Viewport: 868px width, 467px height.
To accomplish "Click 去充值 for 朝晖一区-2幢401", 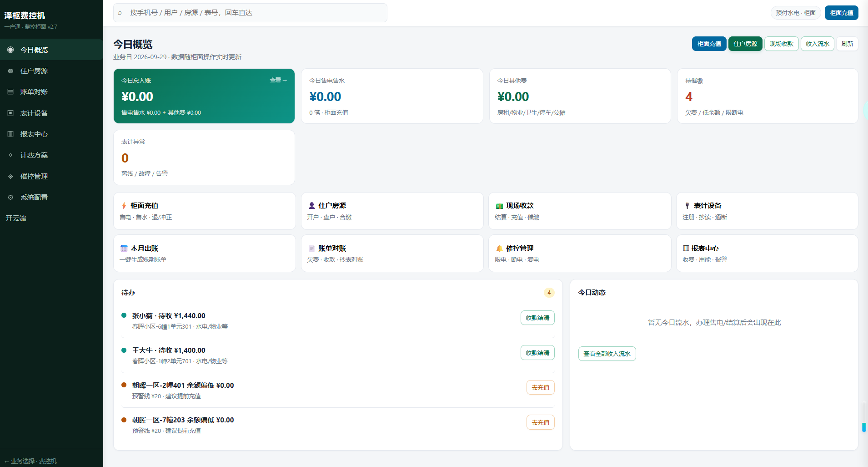I will coord(540,387).
